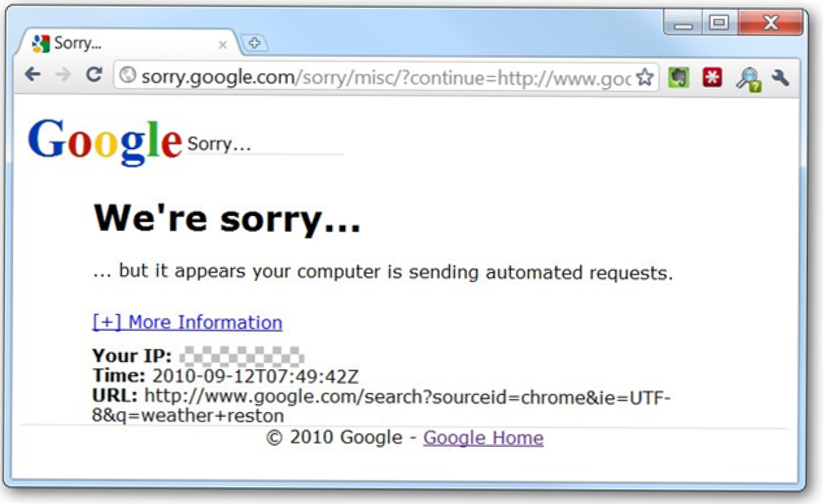Click the blurred IP address box
Screen dimensions: 823x504
(242, 356)
